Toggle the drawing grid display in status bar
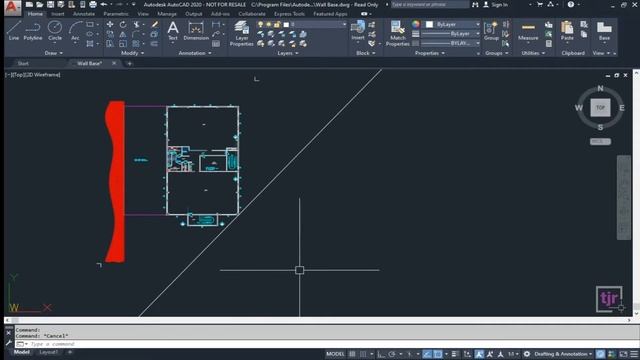 [352, 354]
